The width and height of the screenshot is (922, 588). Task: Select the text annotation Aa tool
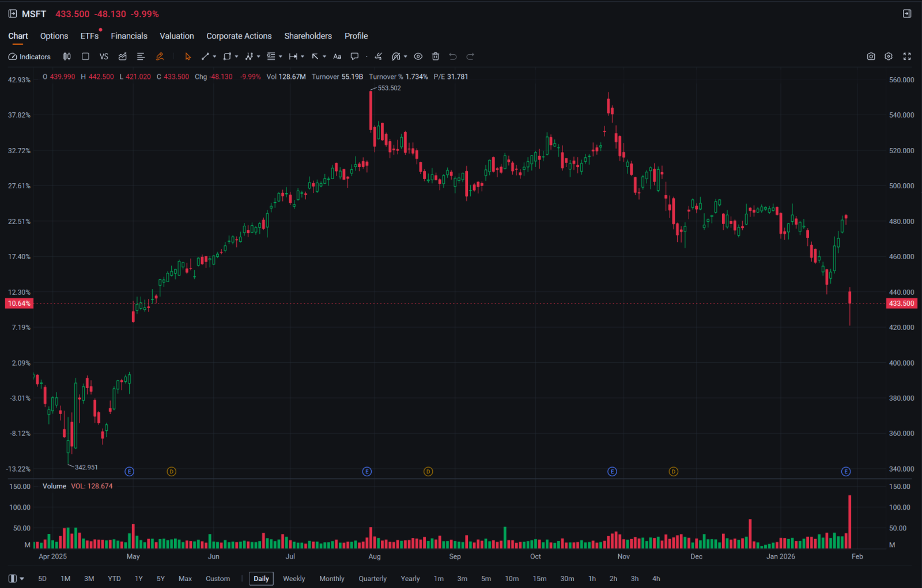[x=337, y=56]
